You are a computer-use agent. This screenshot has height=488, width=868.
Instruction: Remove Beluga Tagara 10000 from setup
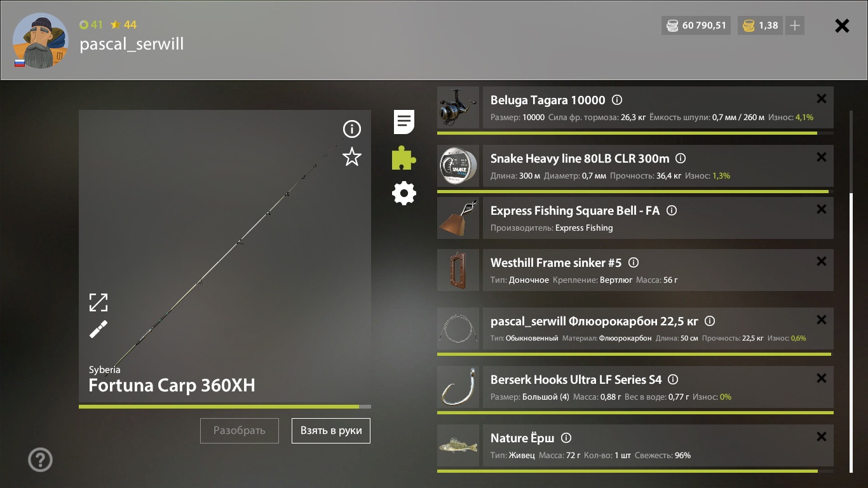tap(822, 98)
